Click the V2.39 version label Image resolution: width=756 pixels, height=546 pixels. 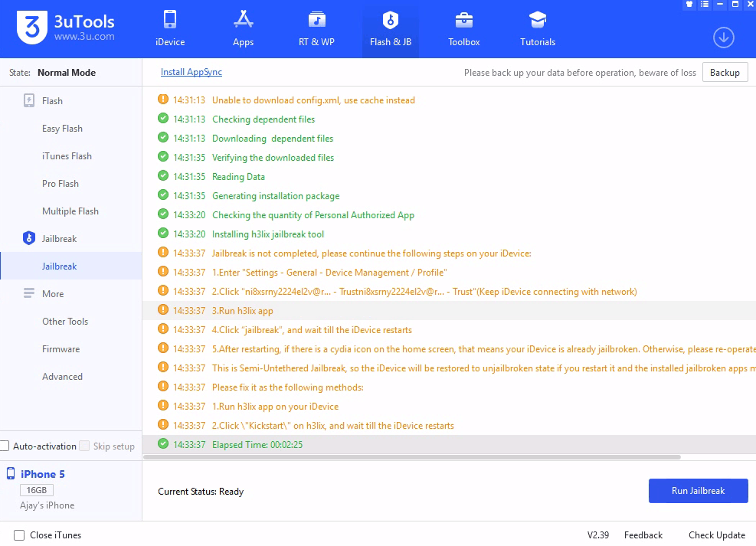pos(598,535)
